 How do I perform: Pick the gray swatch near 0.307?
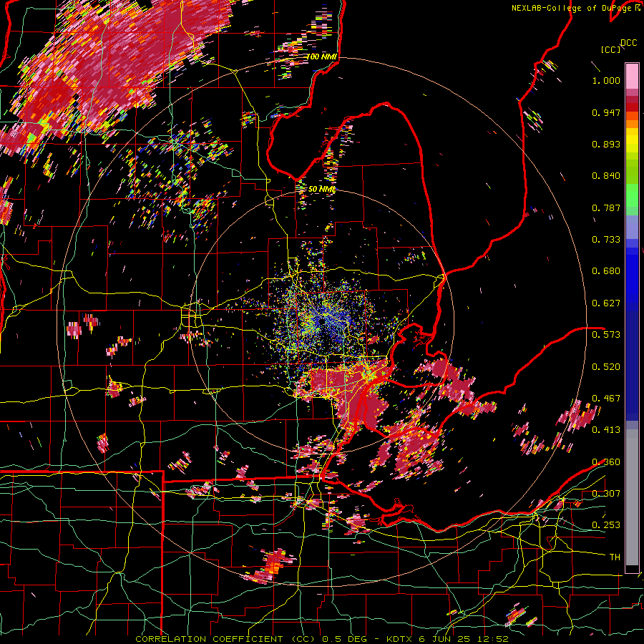tap(632, 497)
